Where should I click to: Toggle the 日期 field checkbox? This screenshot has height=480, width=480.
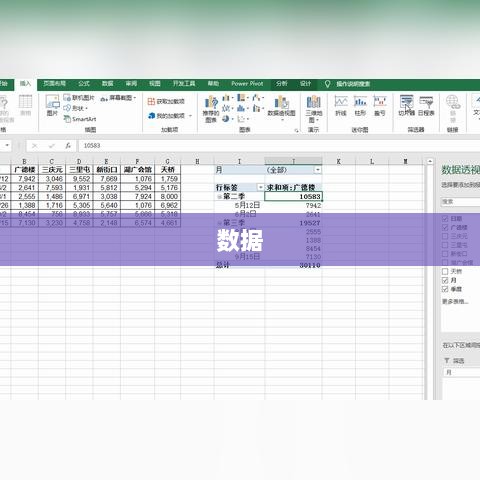(445, 219)
